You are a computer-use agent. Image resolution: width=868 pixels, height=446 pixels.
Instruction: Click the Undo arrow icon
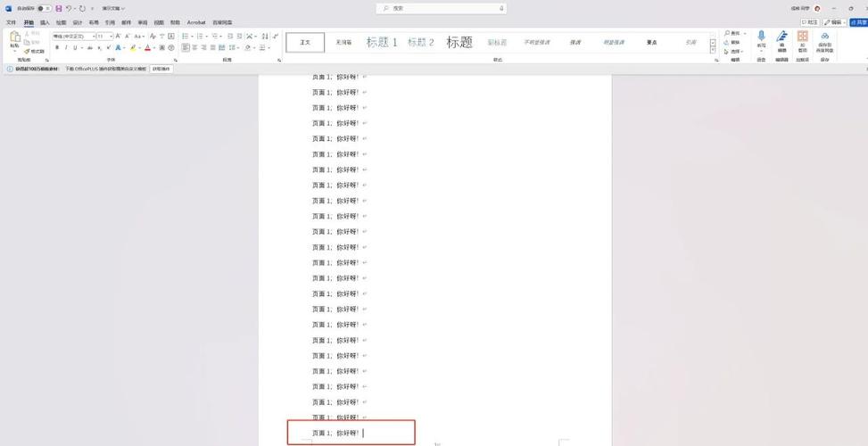pos(70,8)
